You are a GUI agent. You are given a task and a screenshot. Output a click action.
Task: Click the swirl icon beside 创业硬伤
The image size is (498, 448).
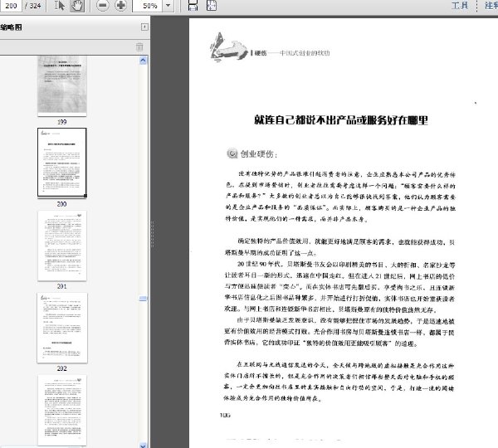click(x=232, y=153)
